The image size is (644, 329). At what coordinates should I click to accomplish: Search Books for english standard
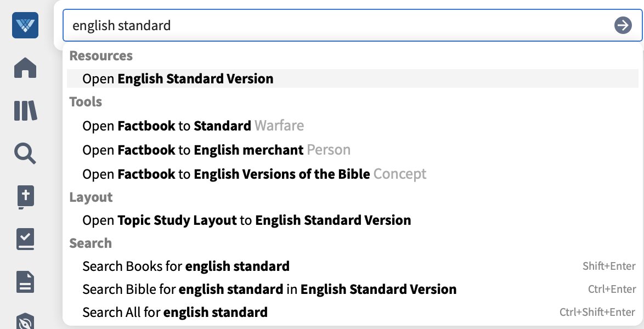click(x=352, y=266)
